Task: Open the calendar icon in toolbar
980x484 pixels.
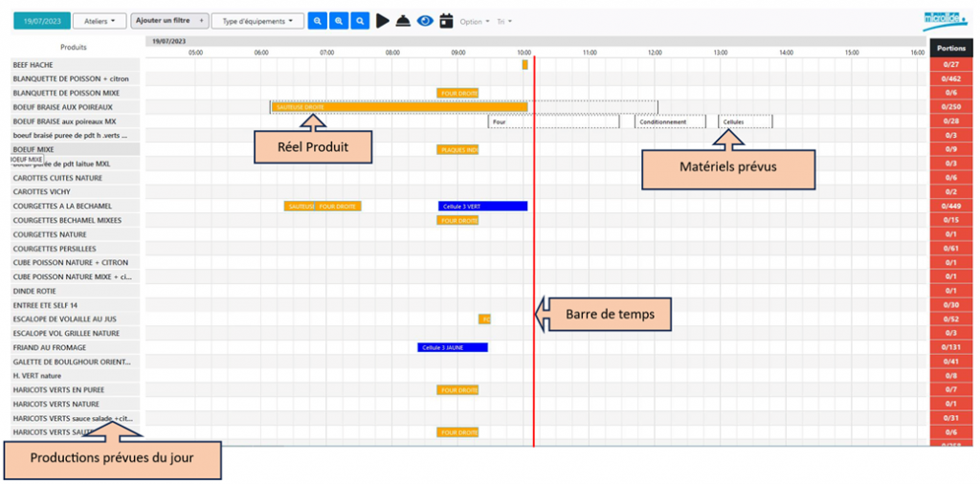Action: pyautogui.click(x=446, y=21)
